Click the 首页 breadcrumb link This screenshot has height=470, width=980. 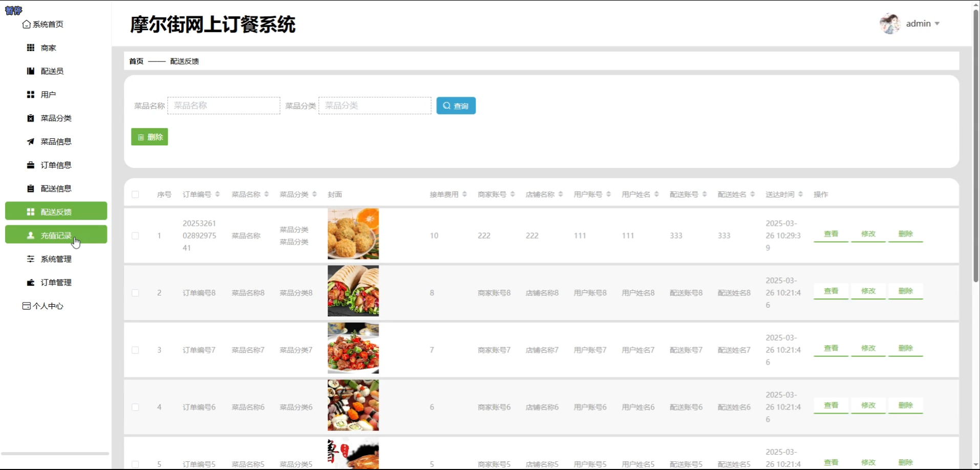pyautogui.click(x=136, y=61)
